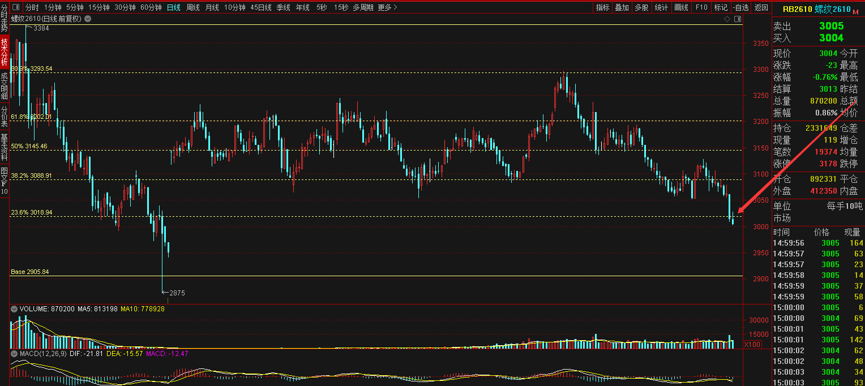Open the 技术分析 side tab
The image size is (865, 386).
coord(4,52)
